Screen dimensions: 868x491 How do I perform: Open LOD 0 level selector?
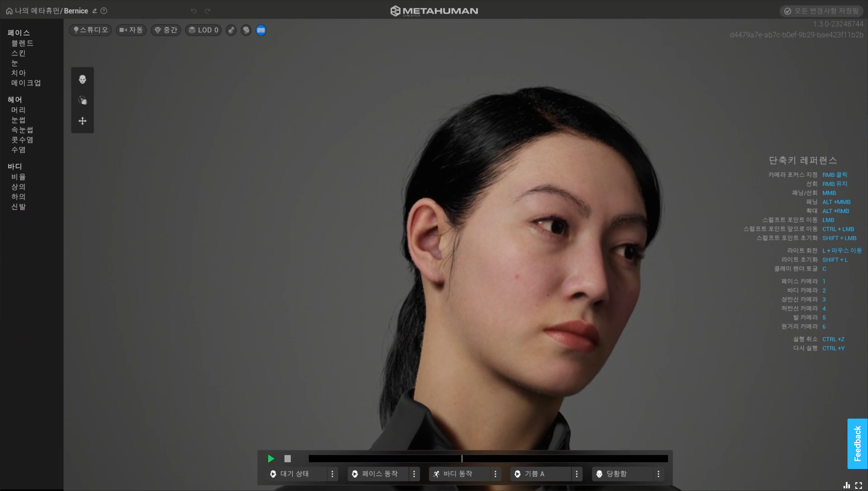click(203, 30)
